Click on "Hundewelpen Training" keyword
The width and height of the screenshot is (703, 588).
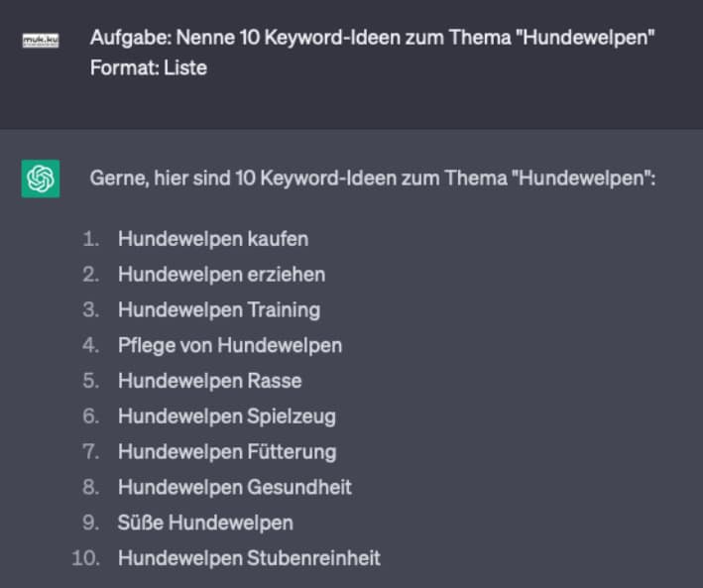219,309
